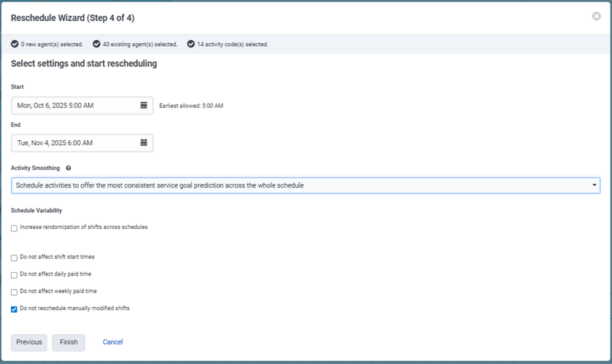
Task: Click the existing agents selected checkmark icon
Action: pos(96,44)
